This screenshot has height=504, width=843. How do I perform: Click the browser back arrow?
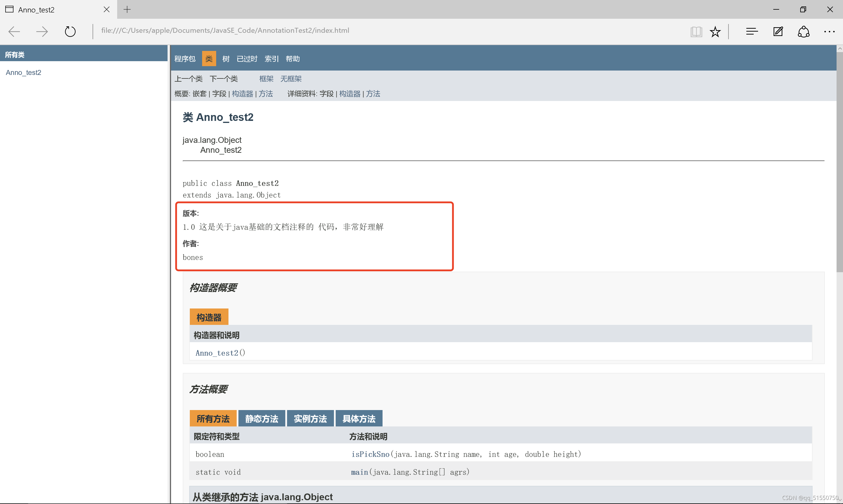coord(14,32)
